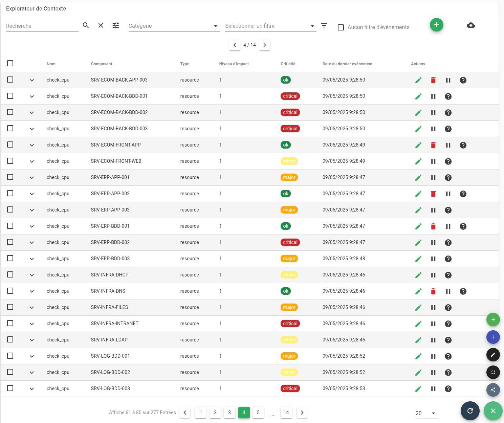
Task: Select checkbox for SRV-INFRA-FILES row
Action: pyautogui.click(x=10, y=307)
